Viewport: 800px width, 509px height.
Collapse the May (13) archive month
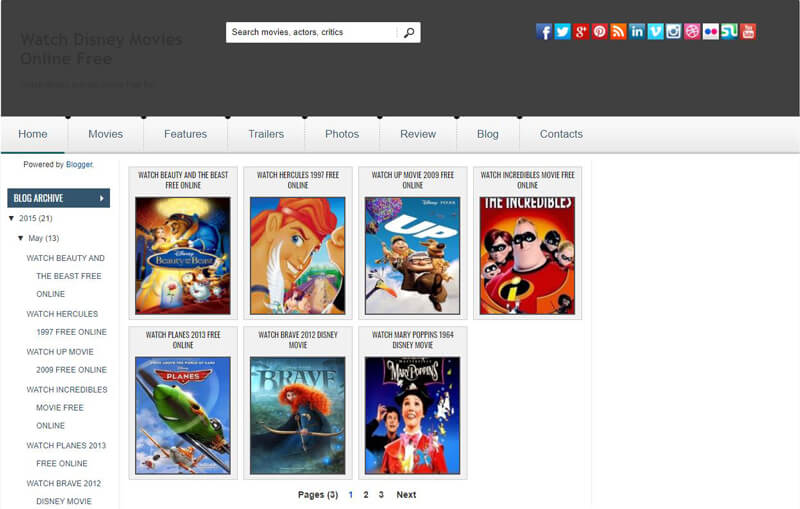[21, 238]
